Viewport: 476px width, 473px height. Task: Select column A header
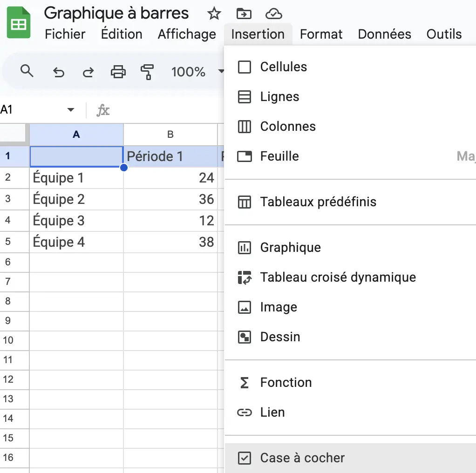pyautogui.click(x=76, y=135)
